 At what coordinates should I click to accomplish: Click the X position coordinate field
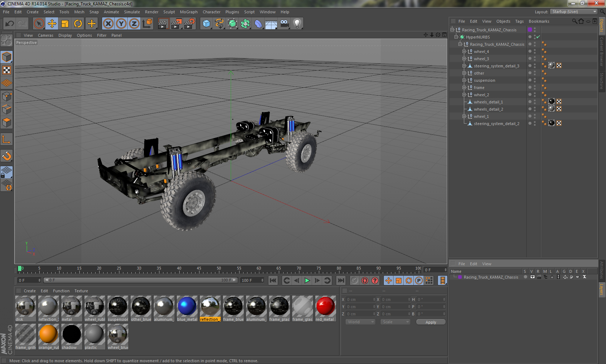361,299
